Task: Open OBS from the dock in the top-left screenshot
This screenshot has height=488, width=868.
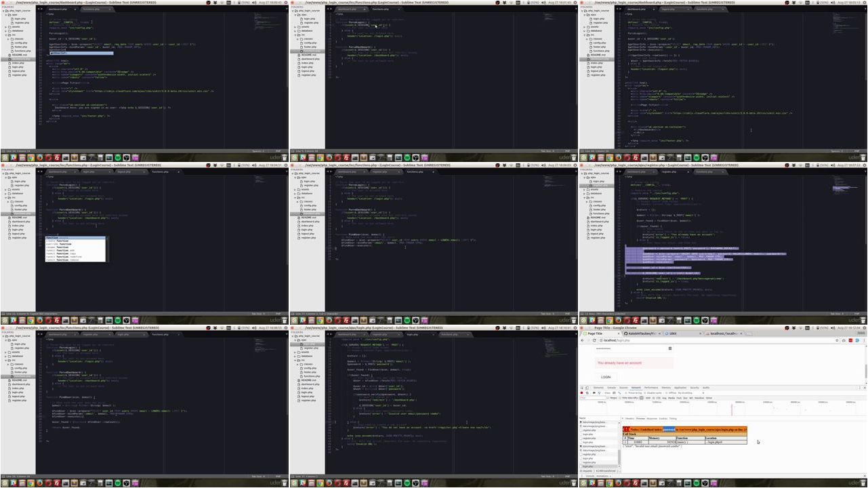Action: pyautogui.click(x=125, y=158)
